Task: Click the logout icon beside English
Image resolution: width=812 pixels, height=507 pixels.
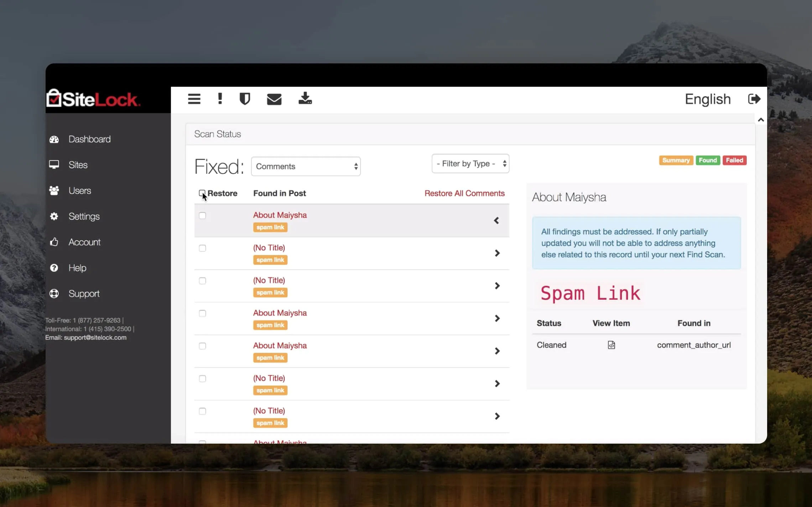Action: (x=754, y=99)
